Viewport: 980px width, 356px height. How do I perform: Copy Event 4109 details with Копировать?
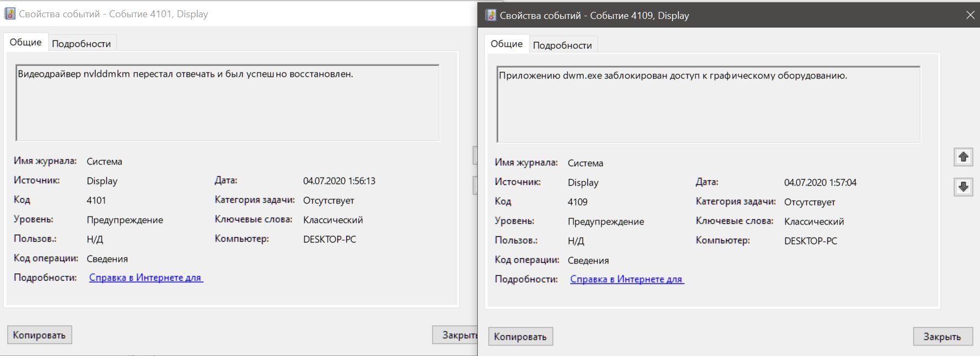(x=520, y=337)
